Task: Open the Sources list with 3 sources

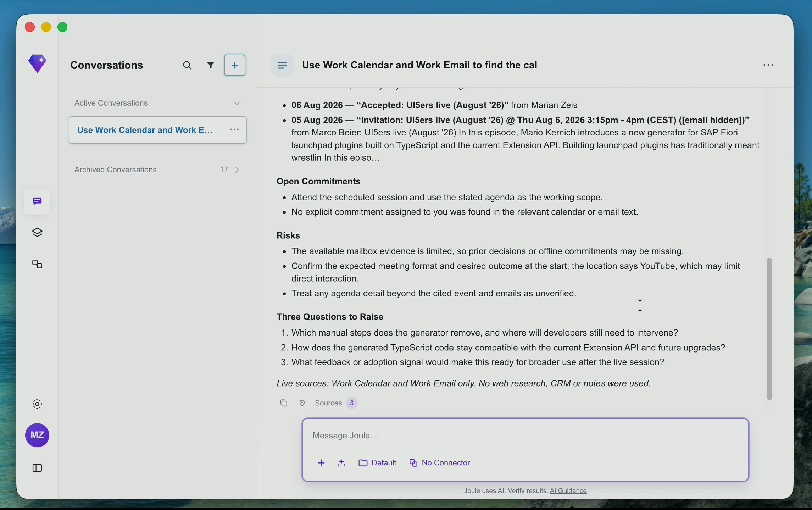Action: 336,403
